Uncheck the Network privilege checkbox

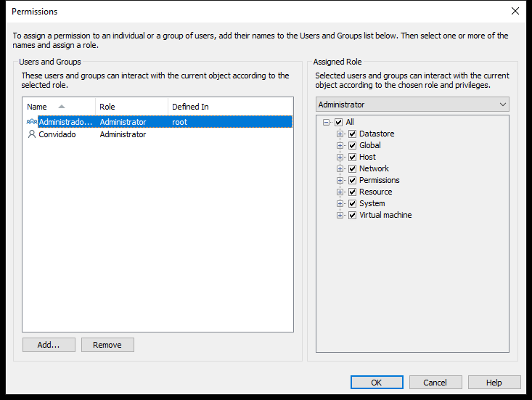click(x=353, y=168)
